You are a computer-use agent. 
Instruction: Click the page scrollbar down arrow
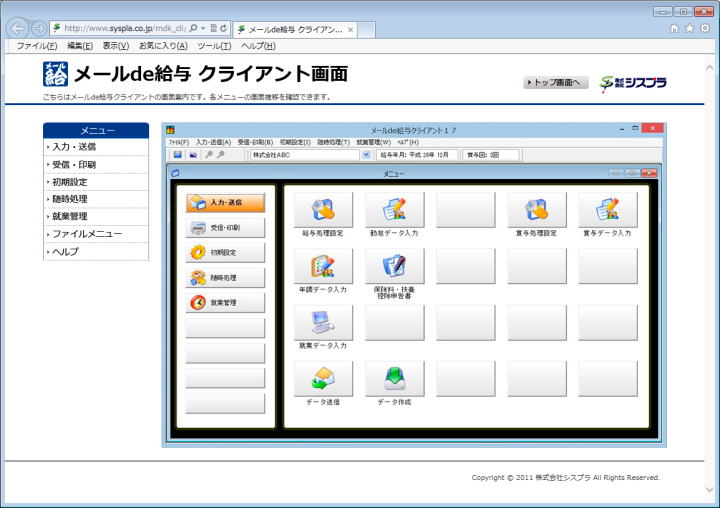[710, 490]
